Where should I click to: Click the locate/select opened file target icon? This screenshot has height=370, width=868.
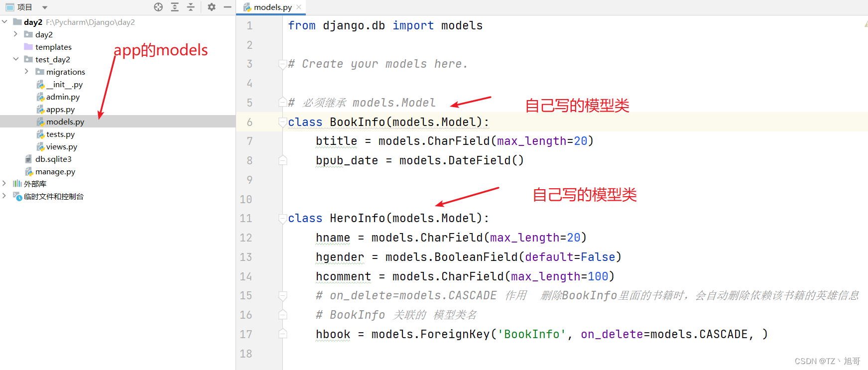(x=158, y=7)
